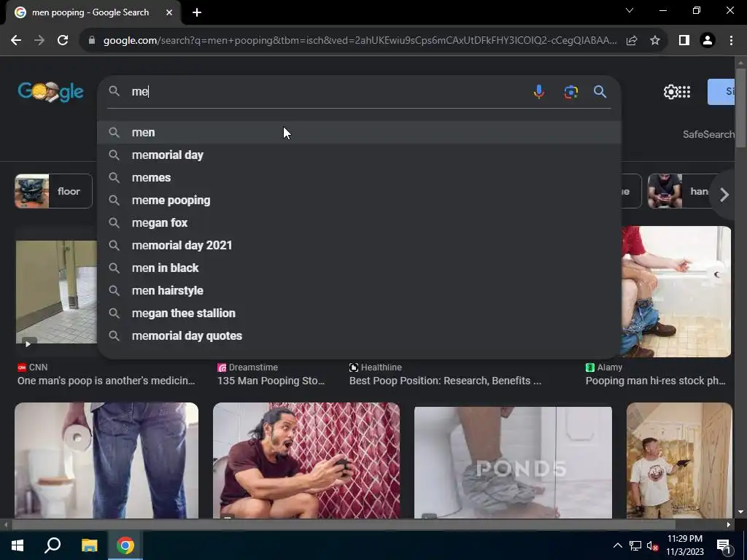Select the 'floor' filter chip
Image resolution: width=747 pixels, height=560 pixels.
[53, 191]
